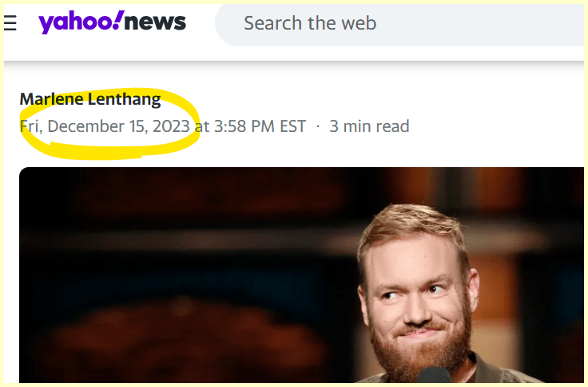Image resolution: width=588 pixels, height=387 pixels.
Task: Click the "EST" timezone text
Action: [293, 126]
